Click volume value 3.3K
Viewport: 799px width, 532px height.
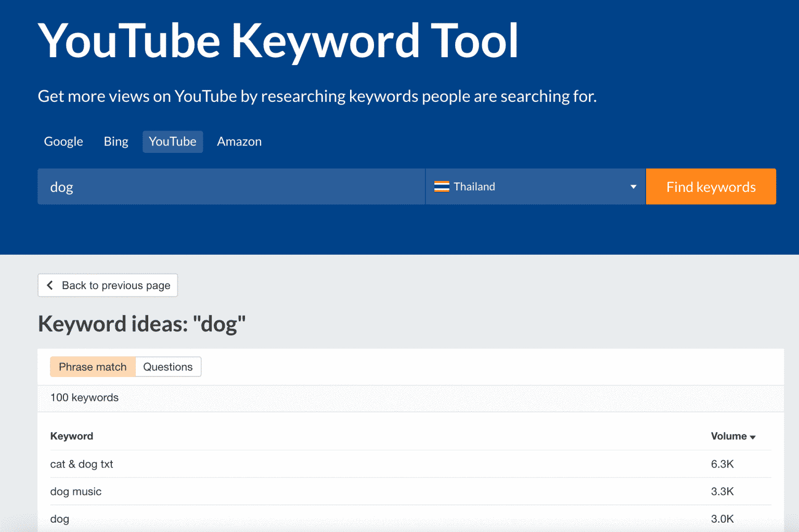pos(722,491)
